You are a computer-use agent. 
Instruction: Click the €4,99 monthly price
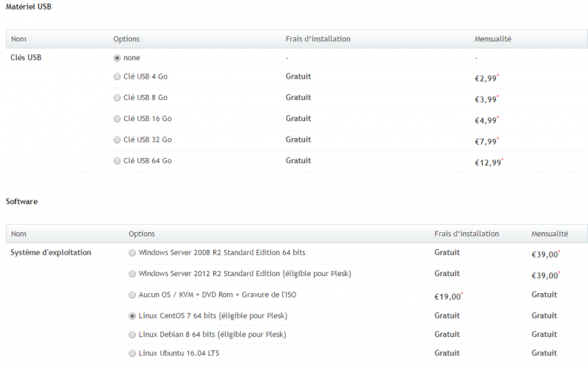486,120
